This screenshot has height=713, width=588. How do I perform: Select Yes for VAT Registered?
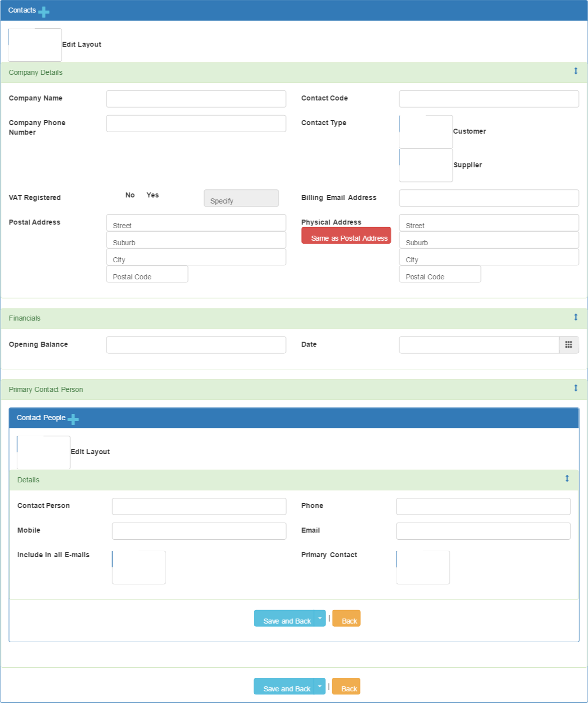(153, 195)
